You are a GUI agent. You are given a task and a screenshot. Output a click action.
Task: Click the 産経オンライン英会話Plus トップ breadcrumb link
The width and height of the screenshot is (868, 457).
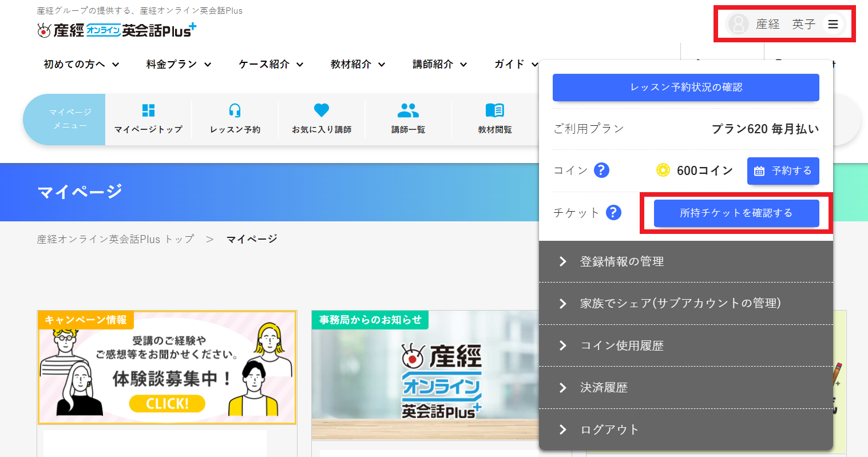(116, 239)
